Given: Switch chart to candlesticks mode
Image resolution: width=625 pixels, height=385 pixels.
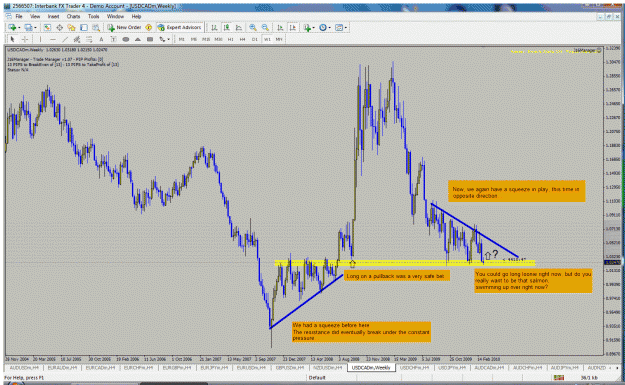Looking at the screenshot, I should tap(226, 28).
